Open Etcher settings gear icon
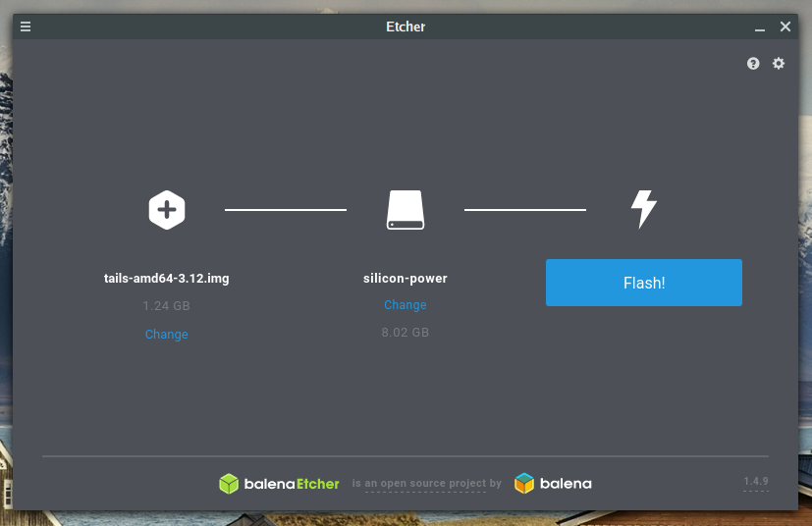The width and height of the screenshot is (812, 526). (x=779, y=63)
